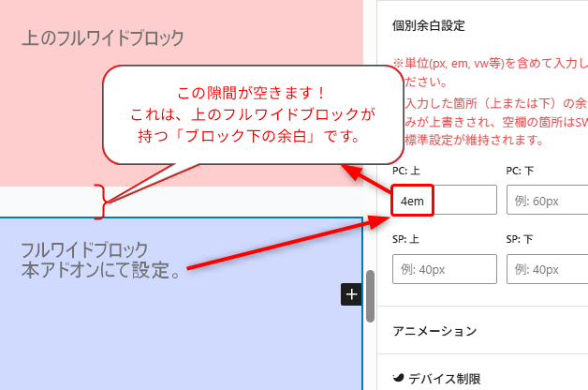
Task: Select the pink 上のフルワイドブロック text
Action: pos(103,37)
